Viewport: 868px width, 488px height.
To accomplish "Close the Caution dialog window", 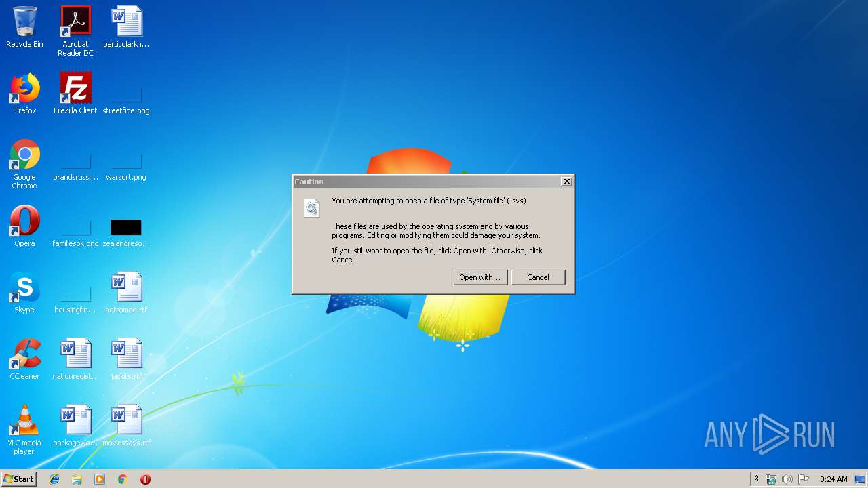I will click(567, 181).
